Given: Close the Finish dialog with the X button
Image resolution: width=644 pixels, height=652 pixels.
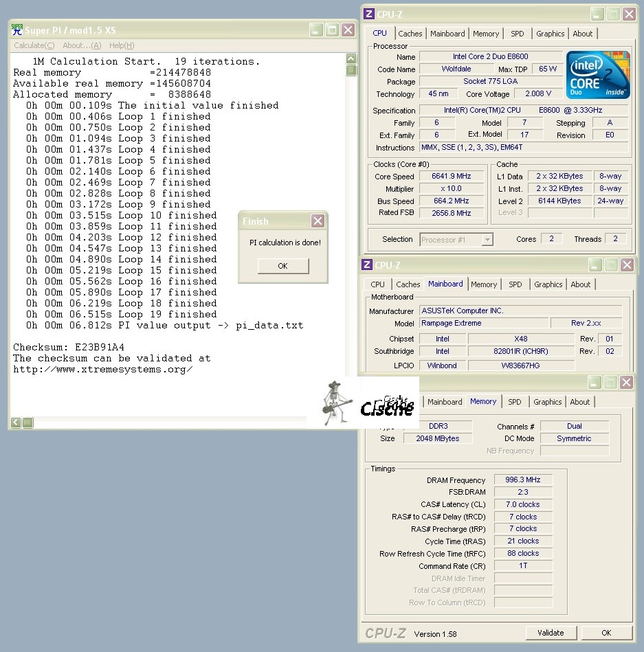Looking at the screenshot, I should click(318, 221).
